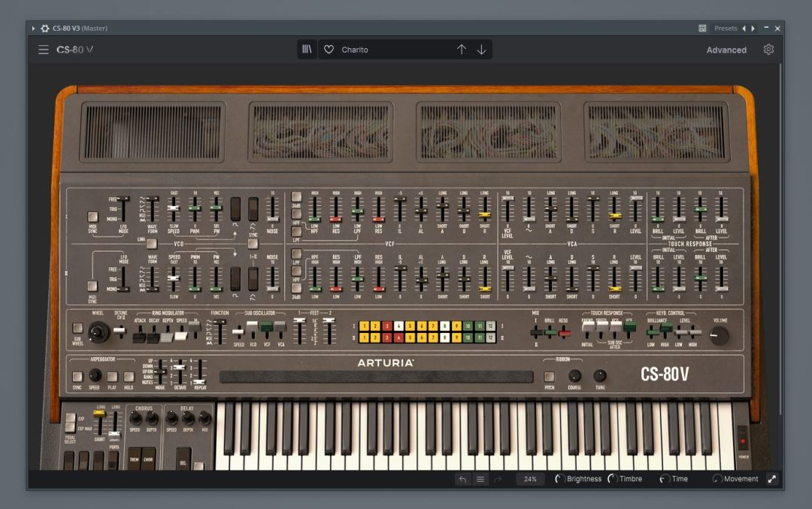
Task: Select next host preset with right triangle
Action: 753,29
